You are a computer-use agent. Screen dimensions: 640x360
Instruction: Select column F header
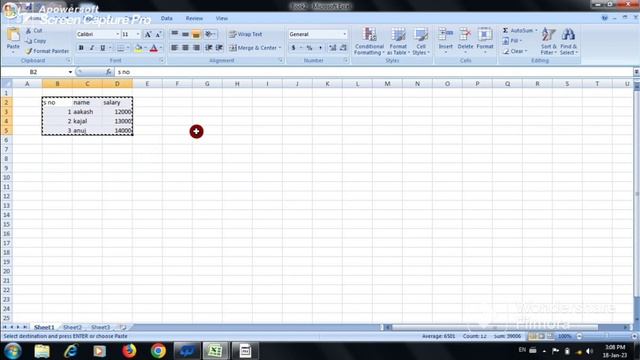point(177,84)
